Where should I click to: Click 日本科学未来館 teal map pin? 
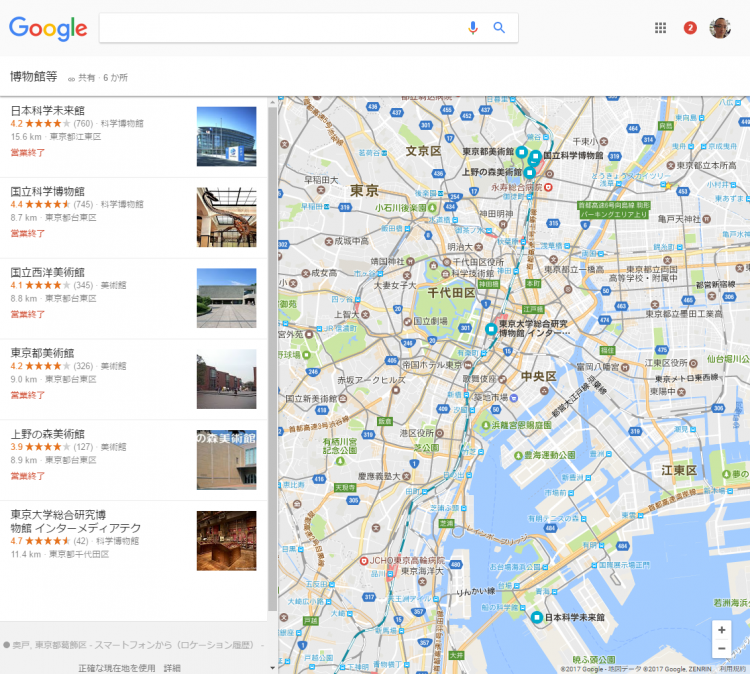537,618
